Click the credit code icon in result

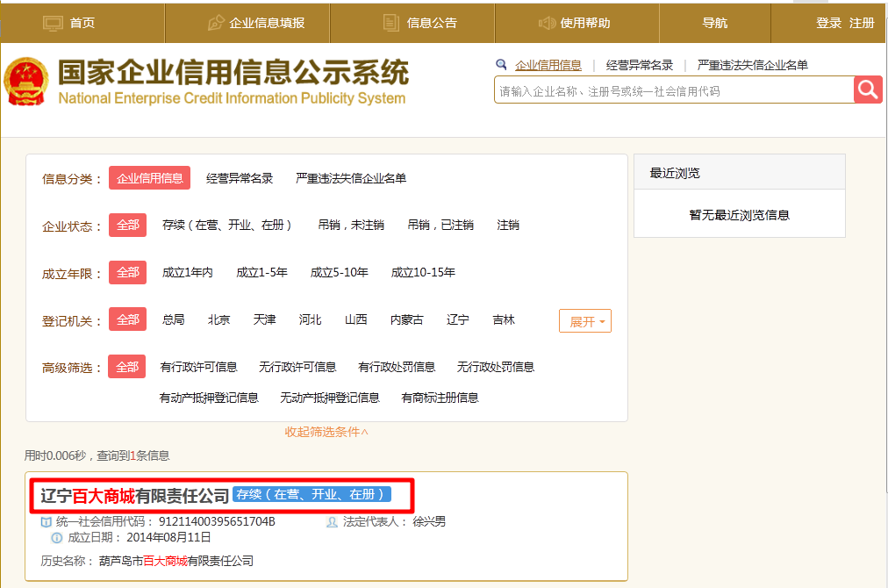coord(47,521)
